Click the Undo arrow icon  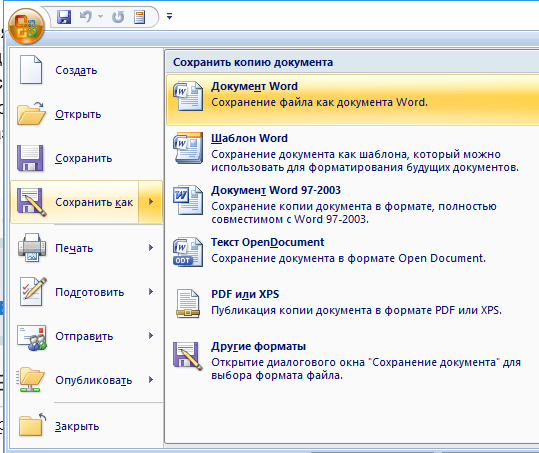coord(86,16)
